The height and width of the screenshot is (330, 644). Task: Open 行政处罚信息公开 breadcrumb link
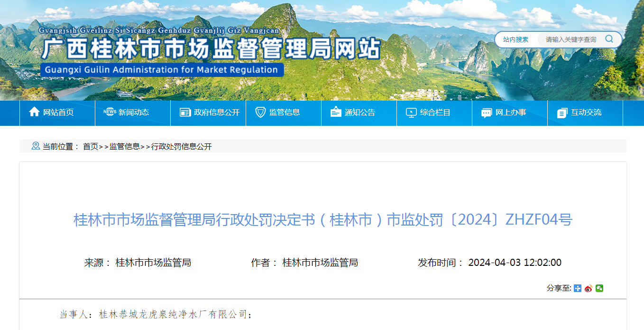(x=181, y=147)
